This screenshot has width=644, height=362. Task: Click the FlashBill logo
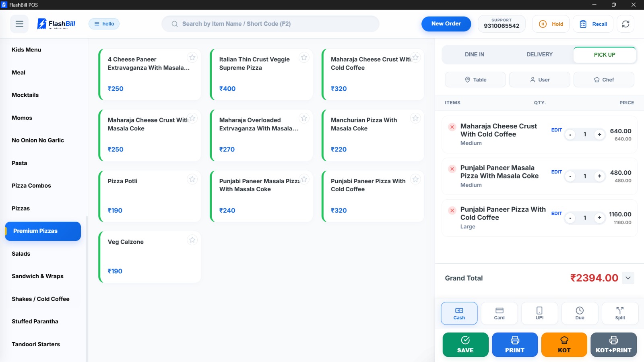(x=56, y=24)
